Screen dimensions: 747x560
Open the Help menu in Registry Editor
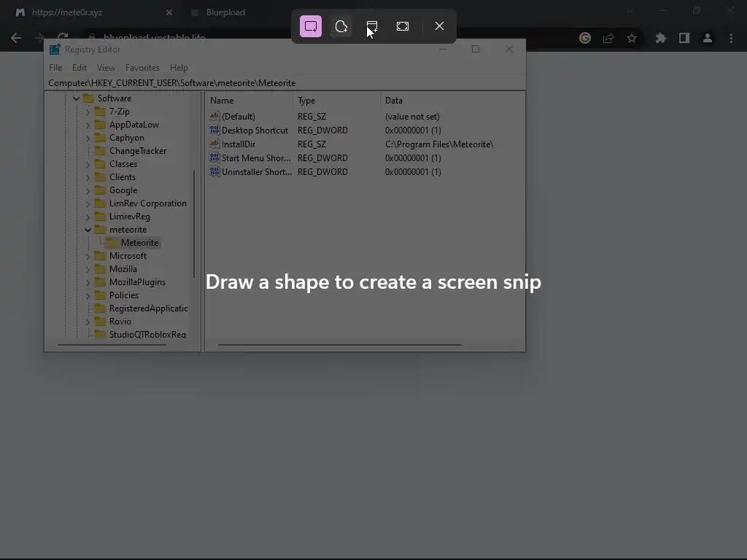pyautogui.click(x=179, y=68)
